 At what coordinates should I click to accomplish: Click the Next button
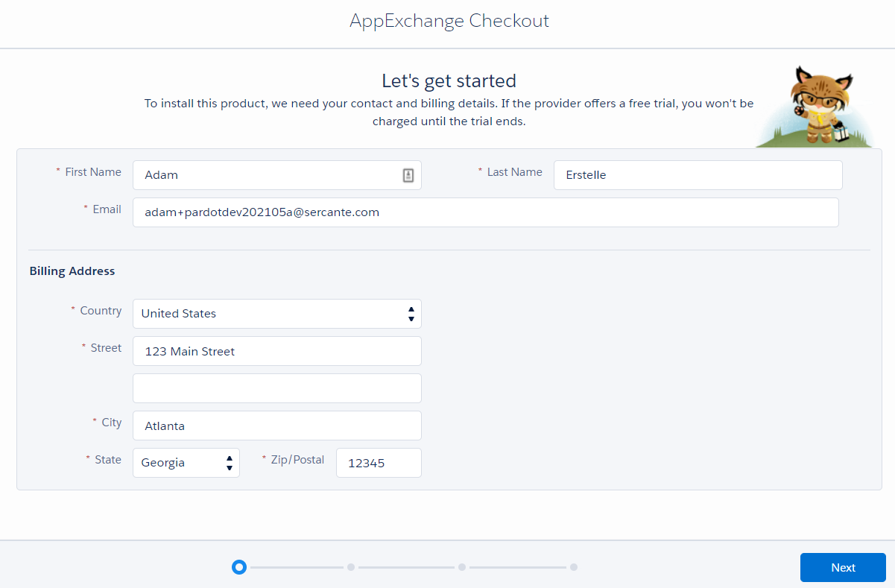point(843,568)
